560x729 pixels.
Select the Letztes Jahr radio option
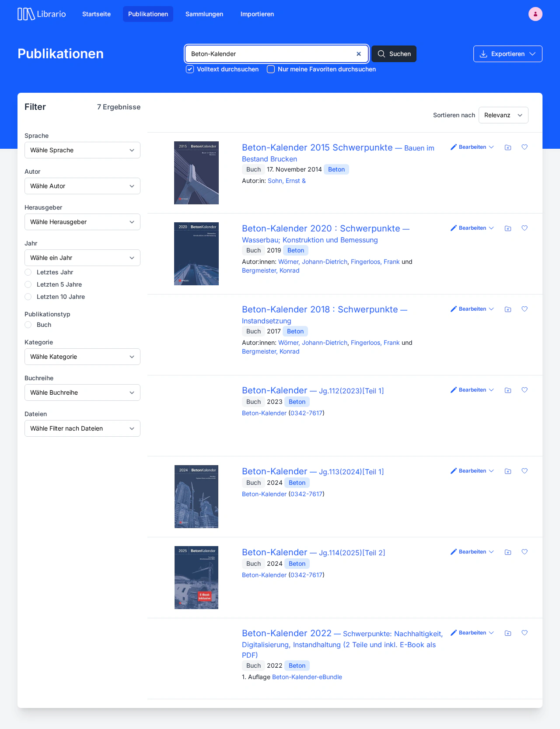coord(28,272)
